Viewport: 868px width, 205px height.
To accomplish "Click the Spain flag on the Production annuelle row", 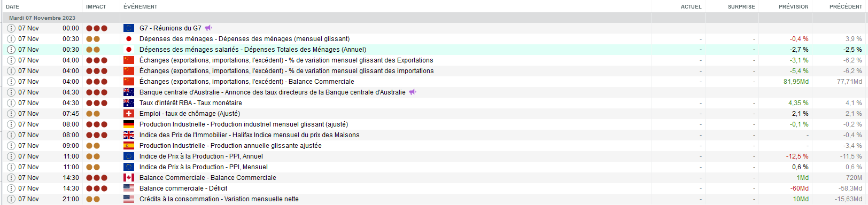I will (x=129, y=146).
